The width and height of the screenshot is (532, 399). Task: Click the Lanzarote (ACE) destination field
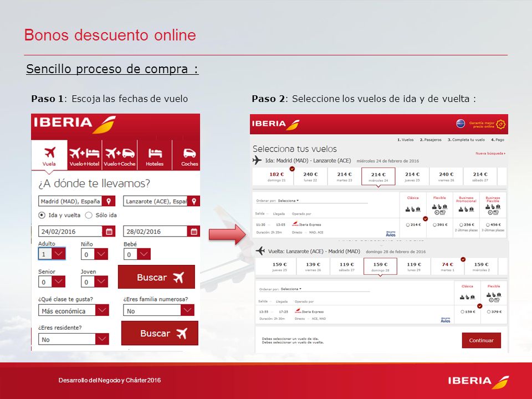pos(155,201)
